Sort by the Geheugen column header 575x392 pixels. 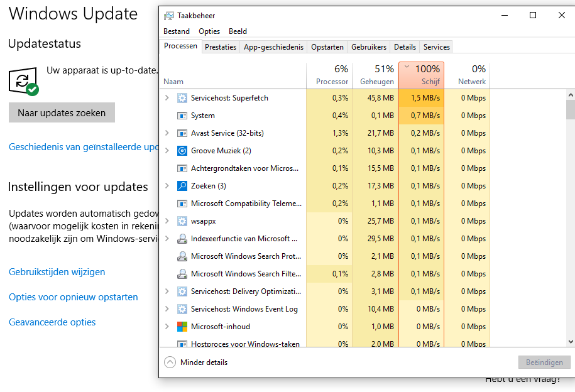click(x=376, y=75)
